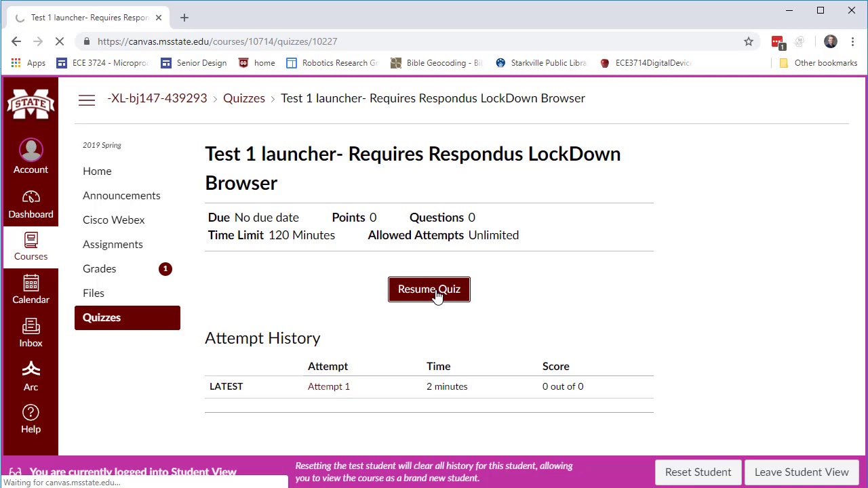Open the Starkville Public Library bookmark
This screenshot has height=488, width=868.
tap(541, 63)
